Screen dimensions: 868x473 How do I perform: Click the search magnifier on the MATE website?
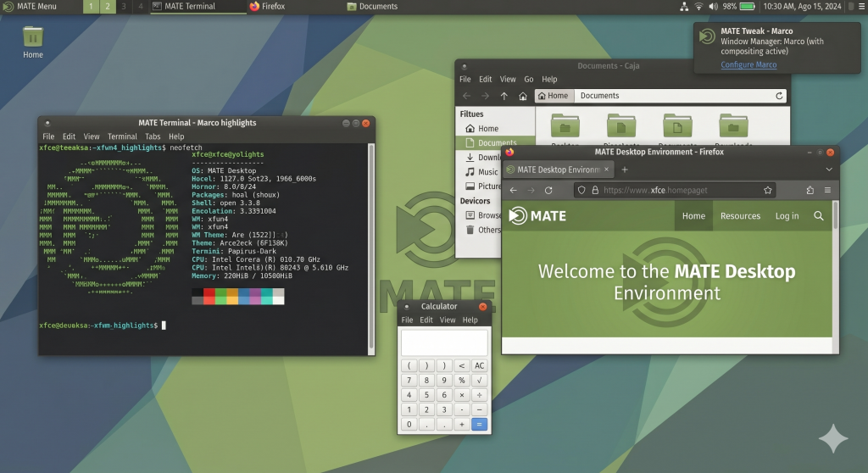pyautogui.click(x=818, y=216)
